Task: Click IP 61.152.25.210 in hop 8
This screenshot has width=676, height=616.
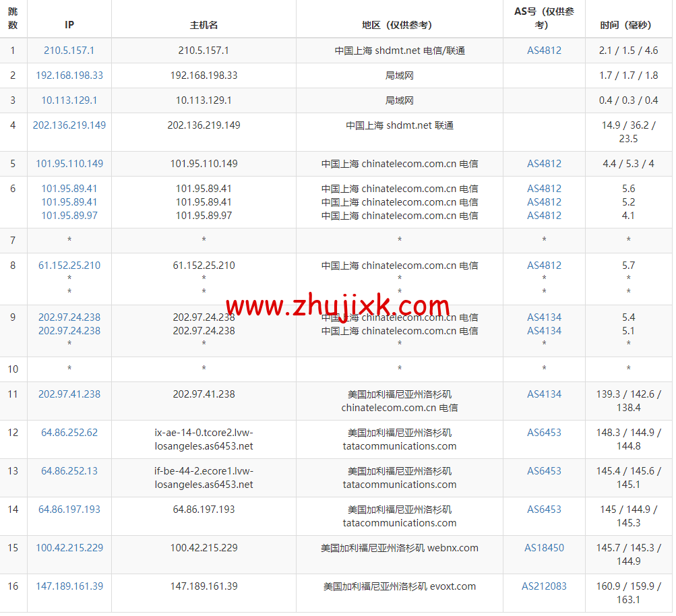Action: [x=69, y=266]
